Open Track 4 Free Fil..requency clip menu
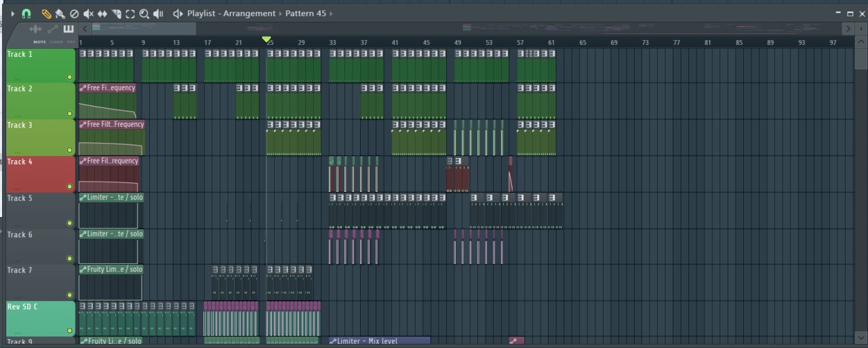Image resolution: width=868 pixels, height=348 pixels. click(83, 161)
